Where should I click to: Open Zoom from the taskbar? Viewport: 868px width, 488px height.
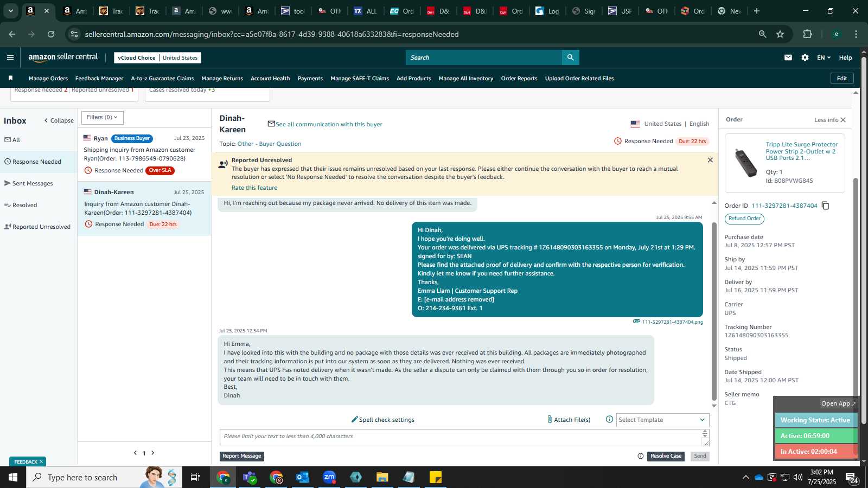[x=329, y=477]
